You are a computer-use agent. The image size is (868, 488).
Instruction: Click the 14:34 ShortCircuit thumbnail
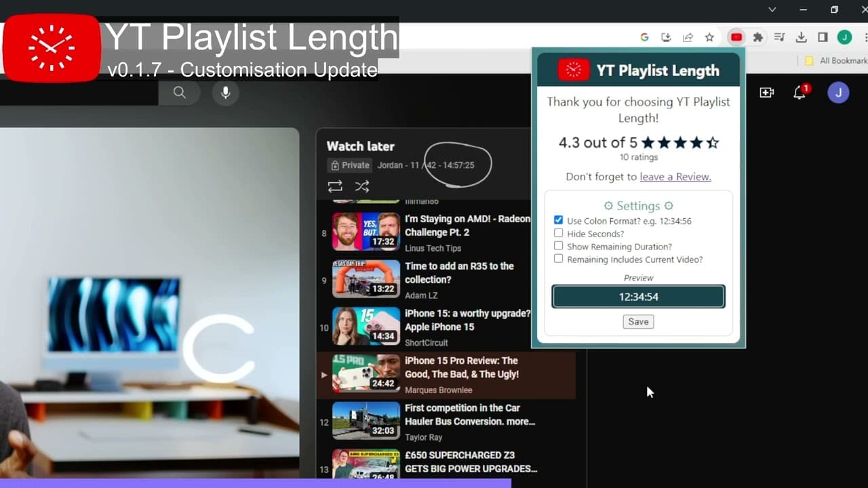pyautogui.click(x=366, y=326)
